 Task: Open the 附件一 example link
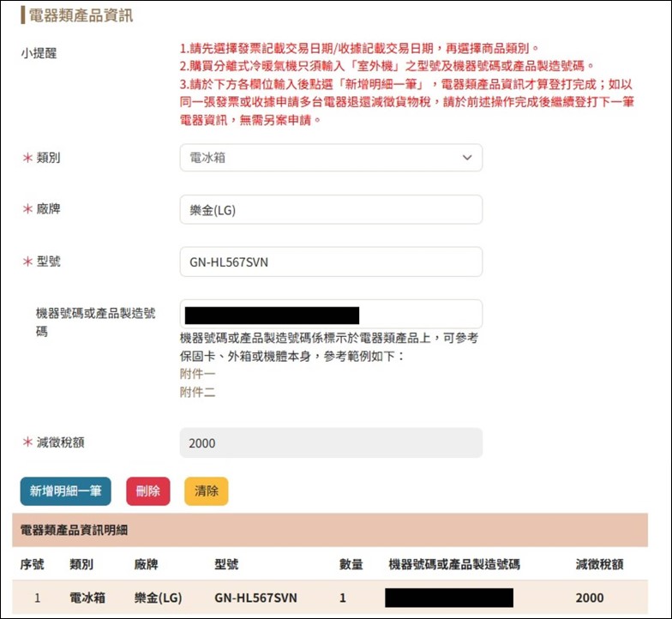tap(197, 374)
